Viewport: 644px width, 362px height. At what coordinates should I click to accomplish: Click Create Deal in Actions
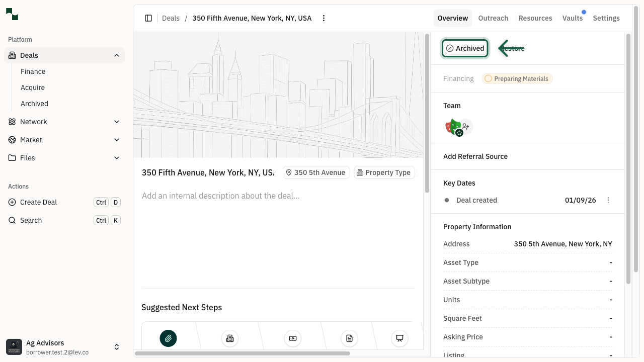[39, 202]
